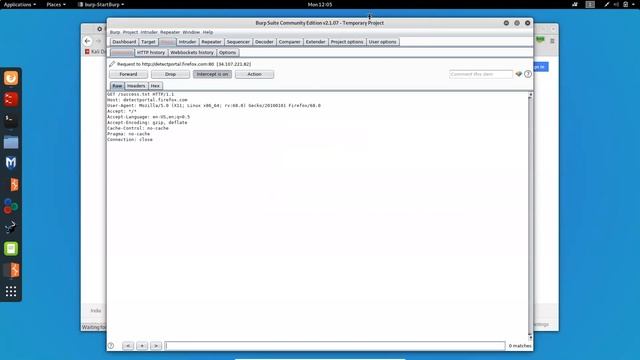Click the pencil icon next to request target
Screen dimensions: 640x360
pos(112,64)
